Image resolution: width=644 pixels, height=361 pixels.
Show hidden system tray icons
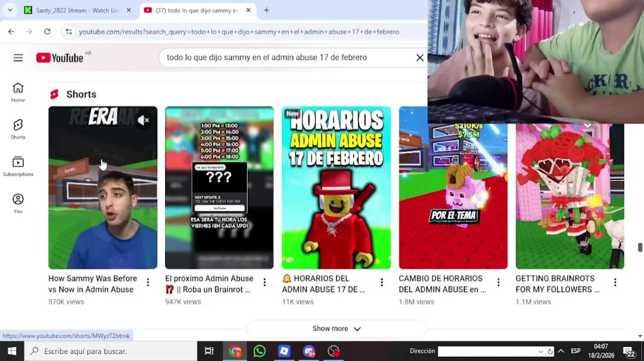click(x=561, y=351)
